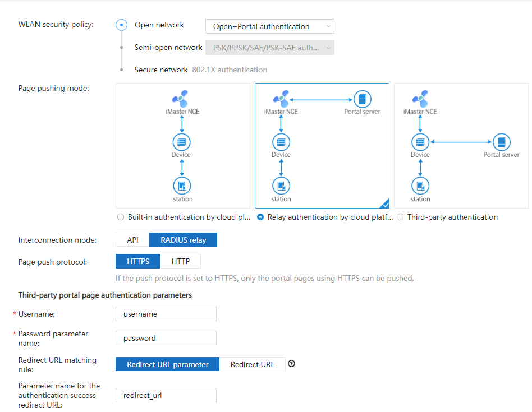Expand the PSK/PPSK/SAE/PSK-SAE authentication dropdown
Screen dimensions: 532x412
pyautogui.click(x=269, y=48)
